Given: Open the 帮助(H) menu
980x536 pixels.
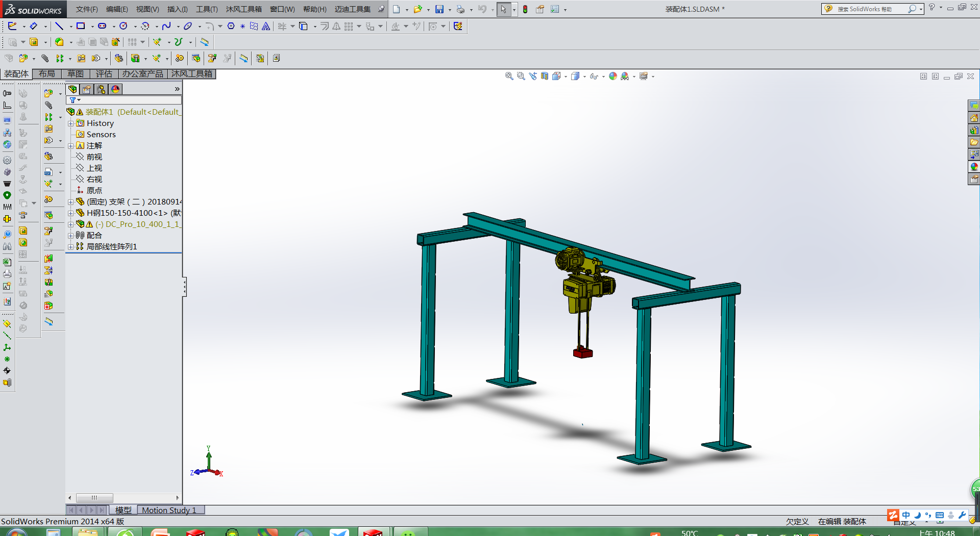Looking at the screenshot, I should (314, 9).
